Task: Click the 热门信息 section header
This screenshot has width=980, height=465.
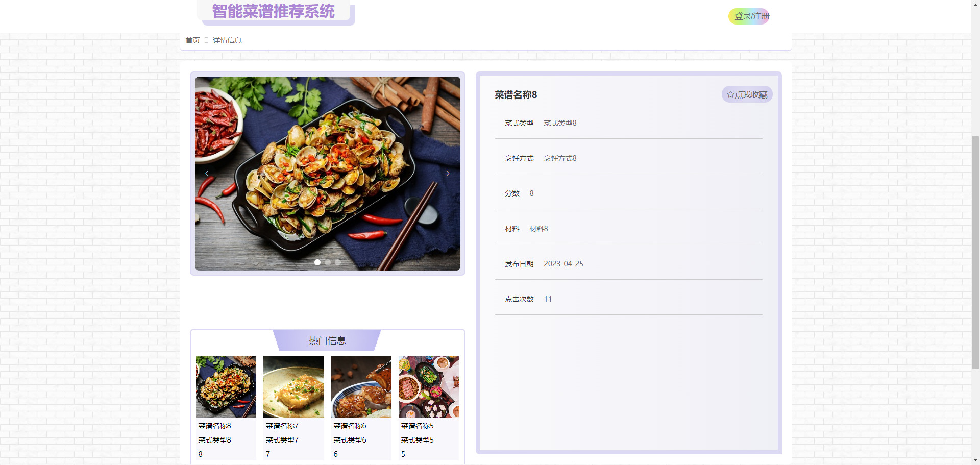Action: [327, 340]
